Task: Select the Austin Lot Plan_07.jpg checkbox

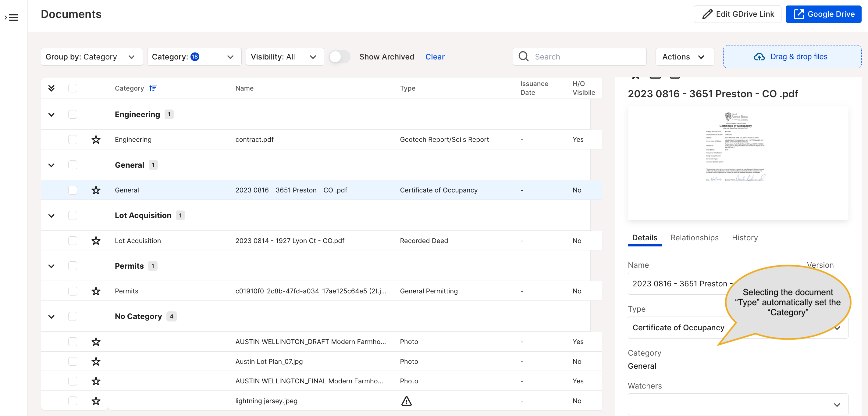Action: click(73, 361)
